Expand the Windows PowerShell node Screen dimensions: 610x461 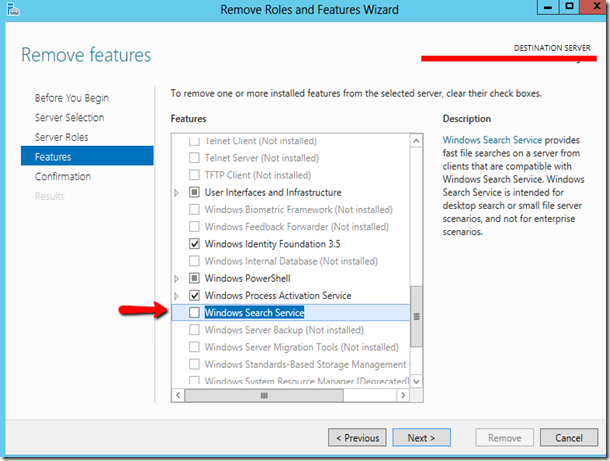pos(177,279)
